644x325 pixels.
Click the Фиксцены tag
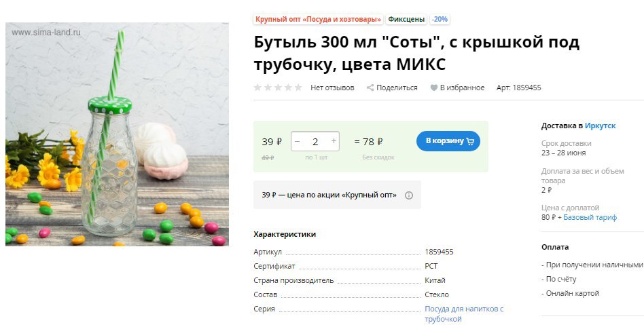406,19
